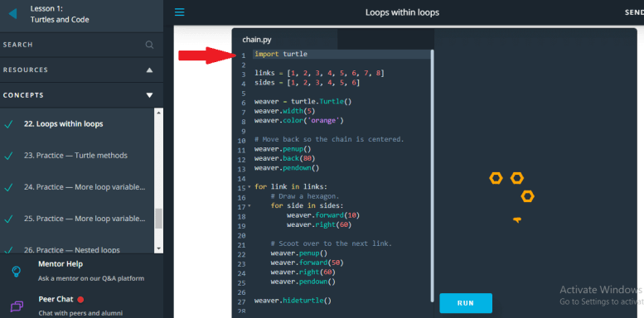Click the RESOURCES section header label
This screenshot has height=318, width=644.
tap(26, 70)
